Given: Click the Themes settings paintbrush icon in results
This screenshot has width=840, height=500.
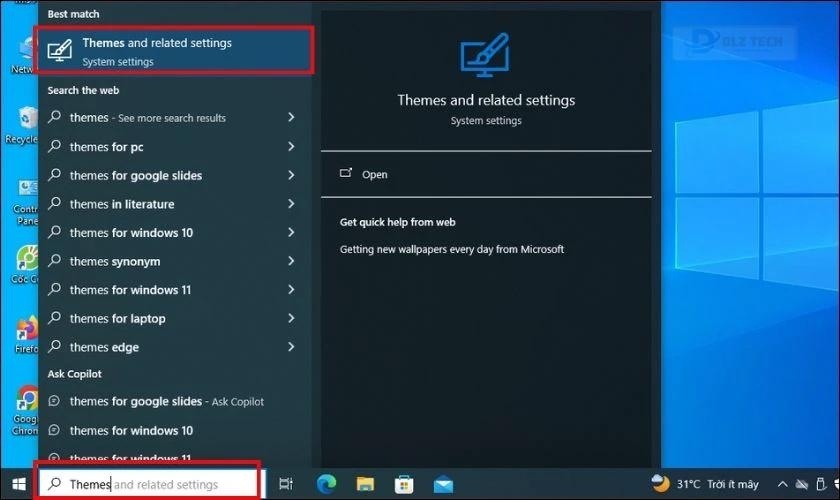Looking at the screenshot, I should tap(59, 51).
